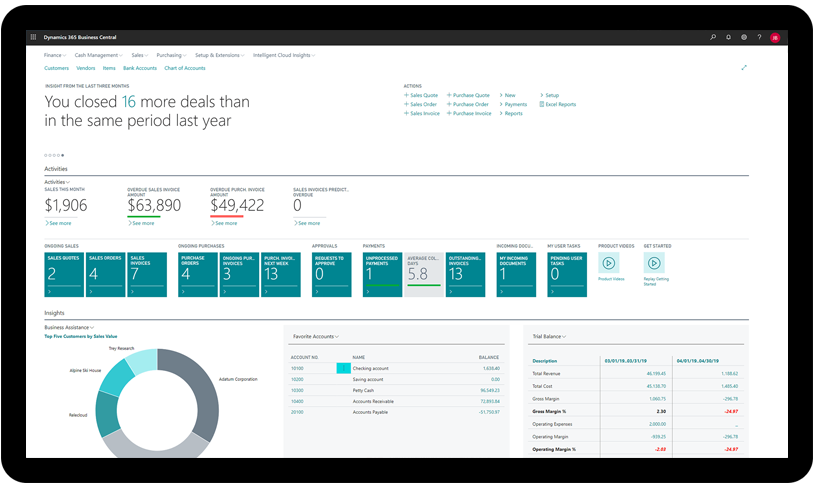Open the Pending User Tasks tile

[x=567, y=275]
